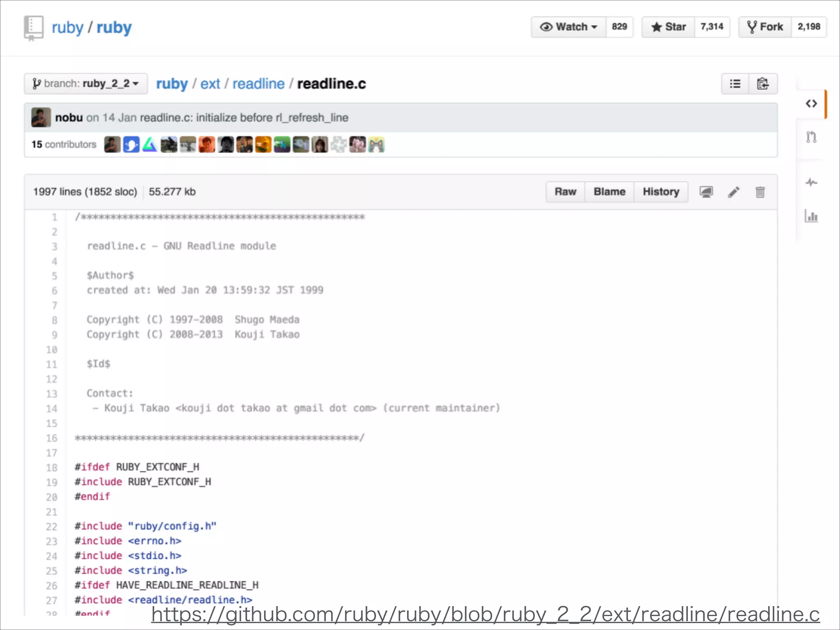This screenshot has height=630, width=840.
Task: Open the Pulse sidebar icon
Action: pyautogui.click(x=811, y=182)
